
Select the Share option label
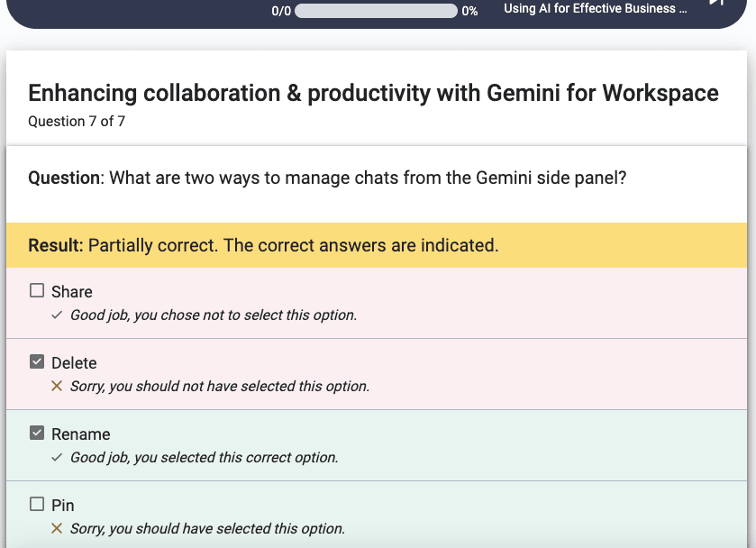[x=72, y=292]
